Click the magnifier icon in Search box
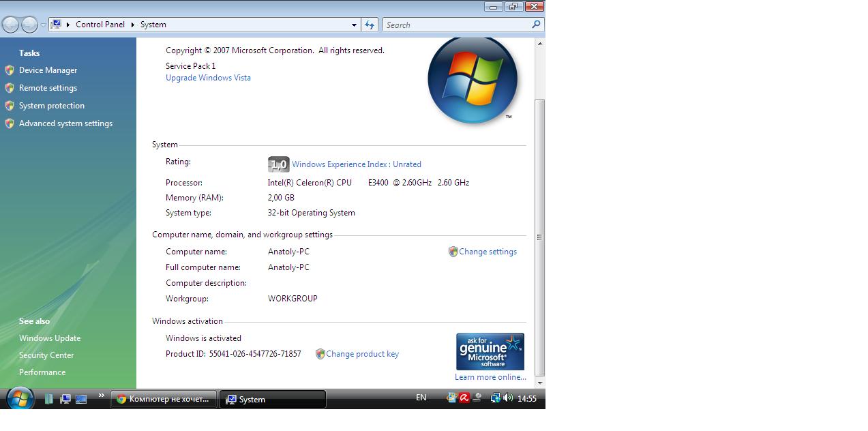This screenshot has height=431, width=868. pyautogui.click(x=536, y=25)
